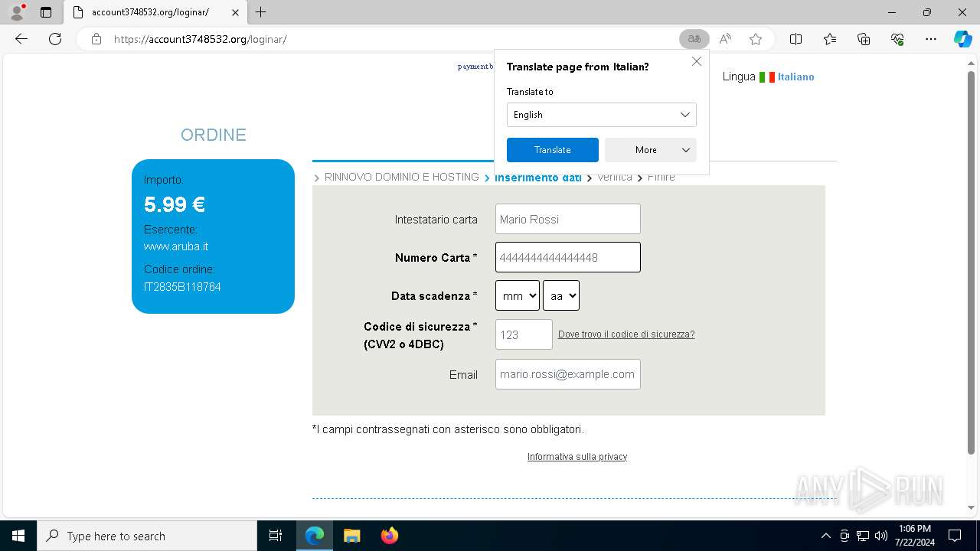Launch Firefox from taskbar
The height and width of the screenshot is (551, 980).
coord(389,536)
